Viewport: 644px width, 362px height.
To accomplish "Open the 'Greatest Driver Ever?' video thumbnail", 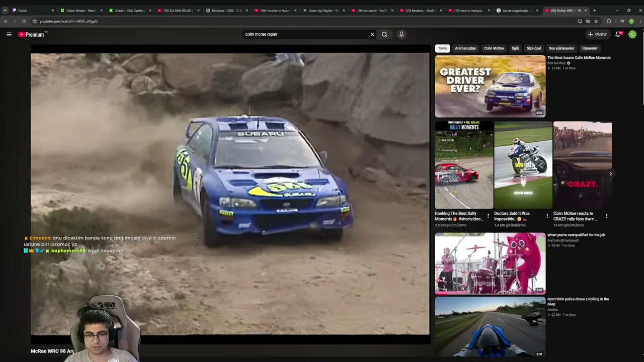I will (x=490, y=86).
